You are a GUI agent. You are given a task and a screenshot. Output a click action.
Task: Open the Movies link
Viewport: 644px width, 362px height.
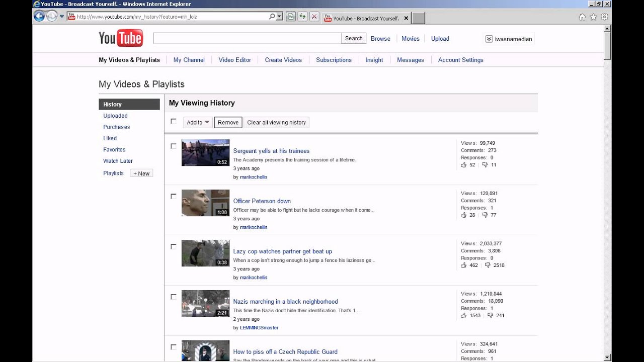(x=411, y=39)
